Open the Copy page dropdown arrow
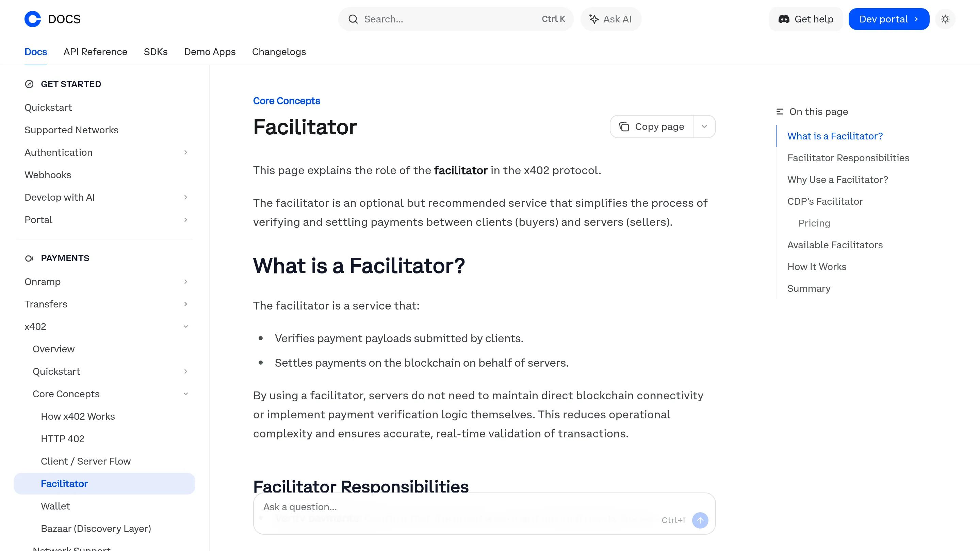980x551 pixels. tap(704, 126)
